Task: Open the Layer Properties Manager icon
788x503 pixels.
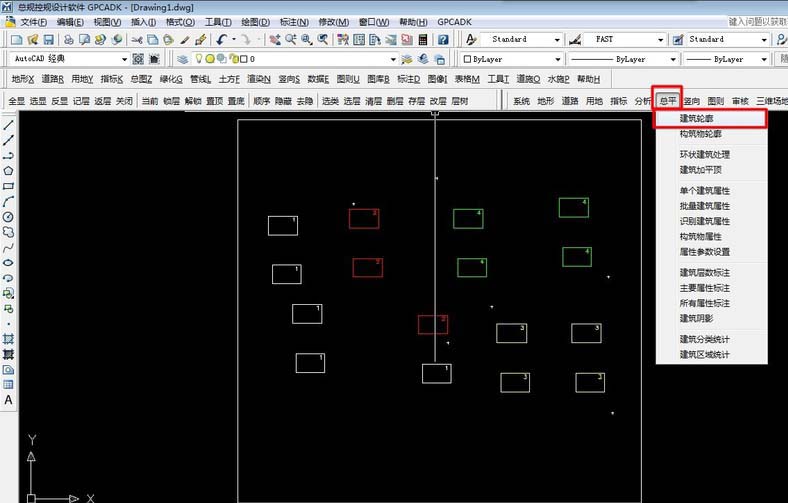Action: (x=182, y=59)
